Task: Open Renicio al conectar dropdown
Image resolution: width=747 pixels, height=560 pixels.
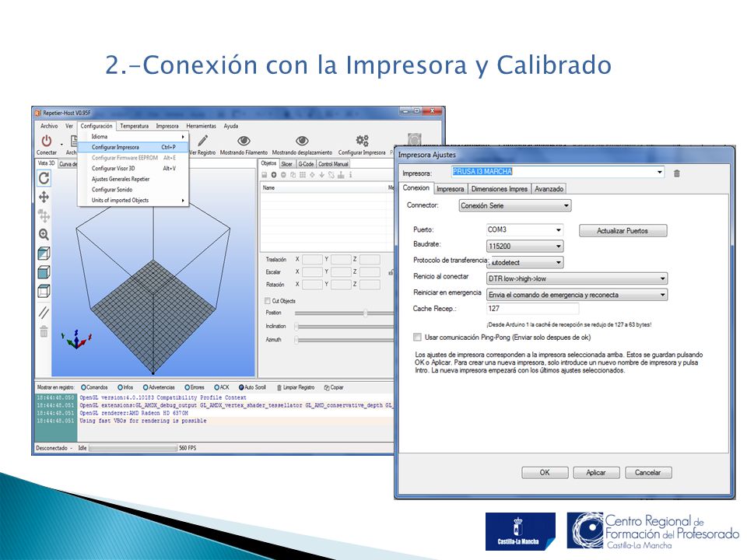Action: 577,278
